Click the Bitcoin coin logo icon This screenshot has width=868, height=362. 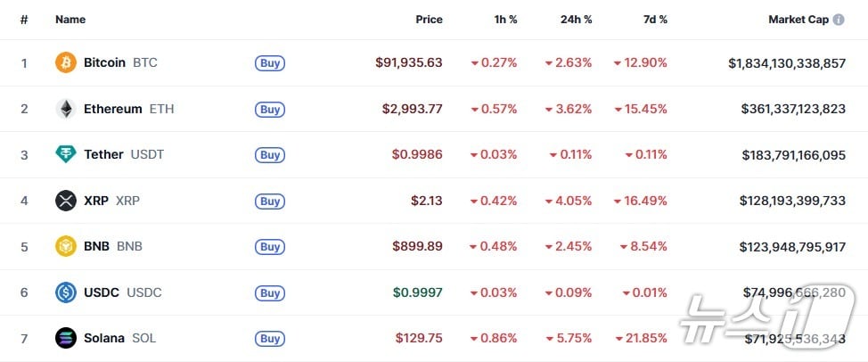[x=66, y=62]
